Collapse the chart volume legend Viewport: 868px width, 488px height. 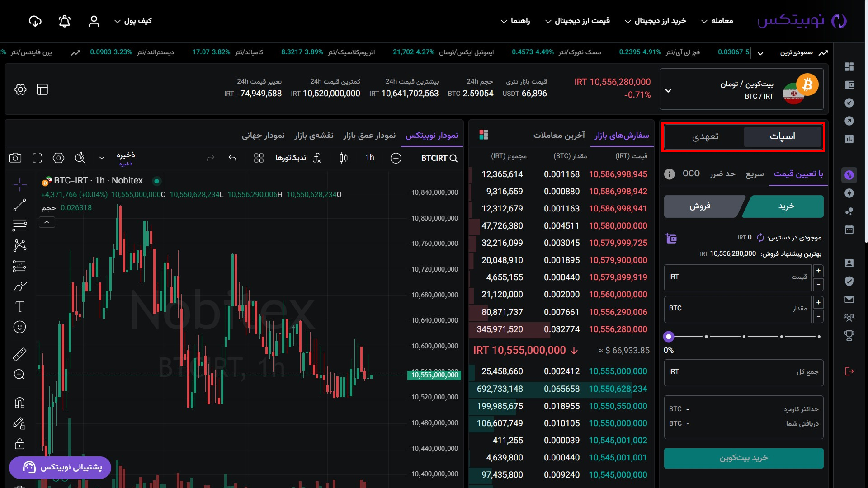pyautogui.click(x=47, y=222)
